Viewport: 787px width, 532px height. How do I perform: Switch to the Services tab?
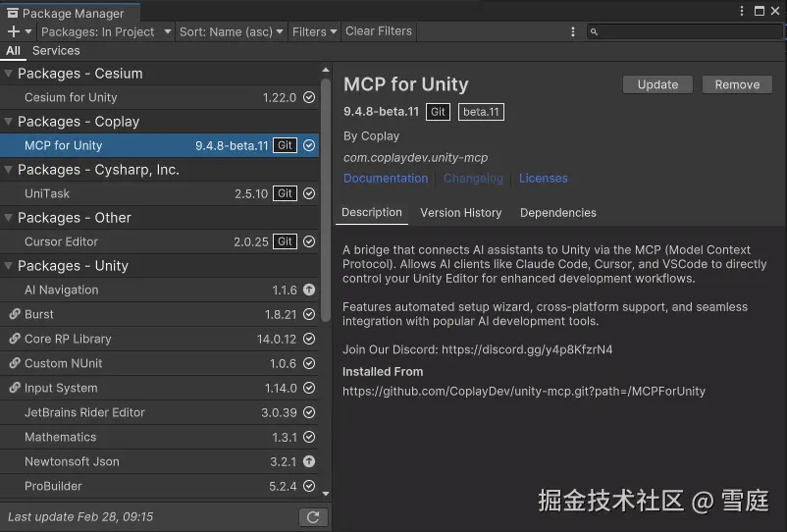coord(56,51)
